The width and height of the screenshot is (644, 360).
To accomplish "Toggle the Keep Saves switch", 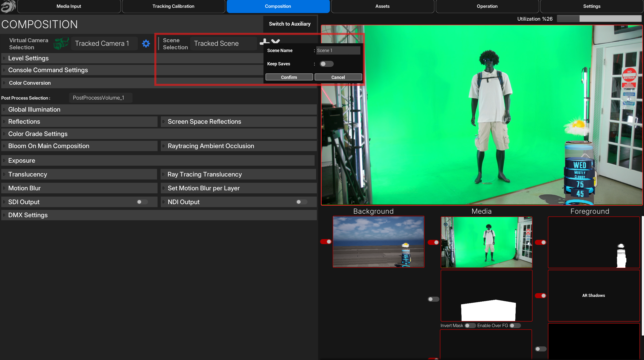I will click(326, 64).
